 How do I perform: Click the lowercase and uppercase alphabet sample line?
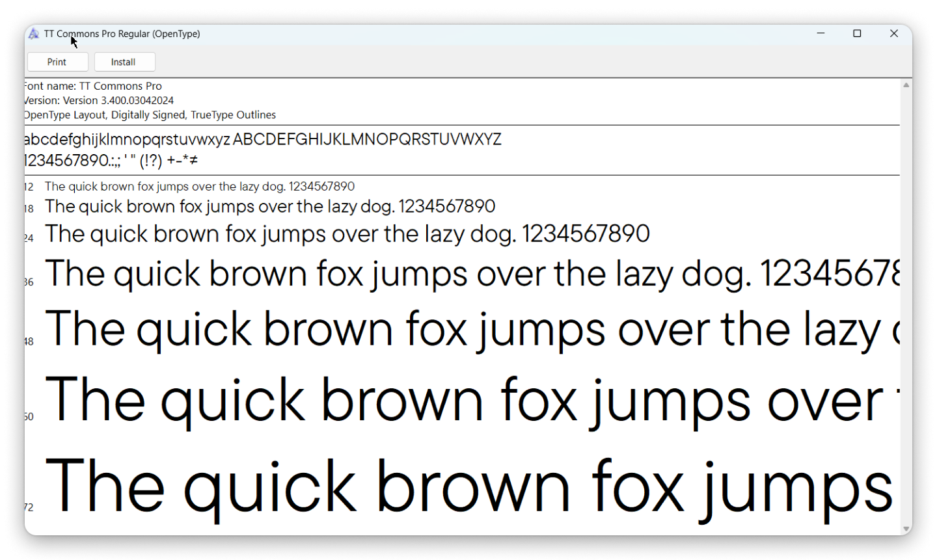[263, 140]
